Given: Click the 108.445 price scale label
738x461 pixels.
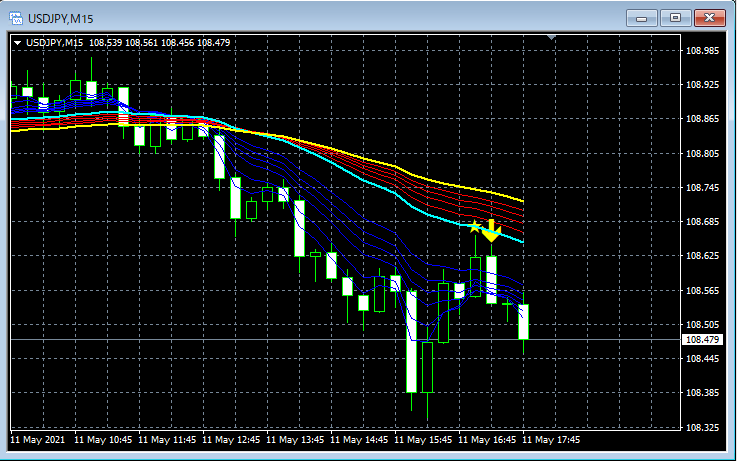Looking at the screenshot, I should click(x=702, y=359).
